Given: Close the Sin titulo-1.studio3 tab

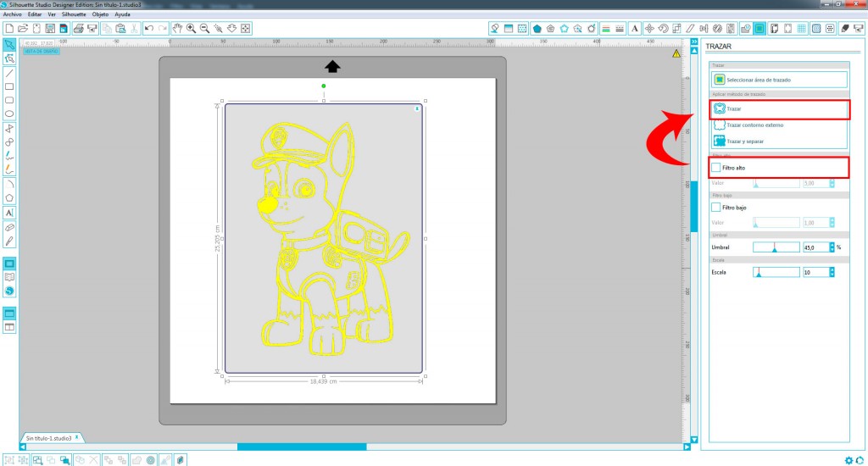Looking at the screenshot, I should pos(77,437).
